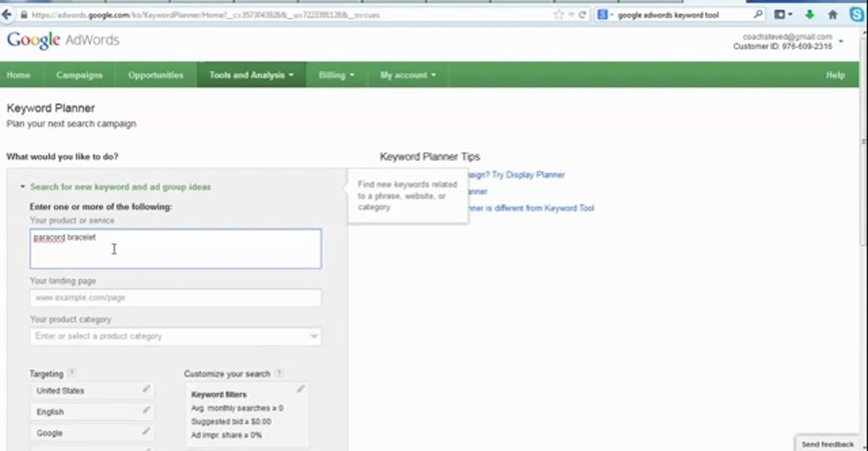Screen dimensions: 868x451
Task: Open the Tools and Analysis dropdown menu
Action: (251, 75)
